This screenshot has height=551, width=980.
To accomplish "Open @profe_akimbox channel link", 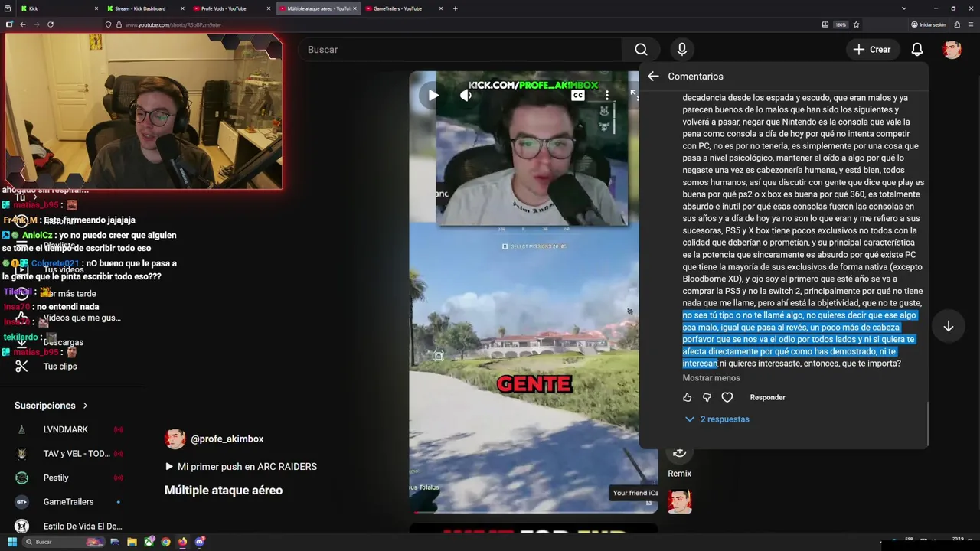I will (x=227, y=439).
